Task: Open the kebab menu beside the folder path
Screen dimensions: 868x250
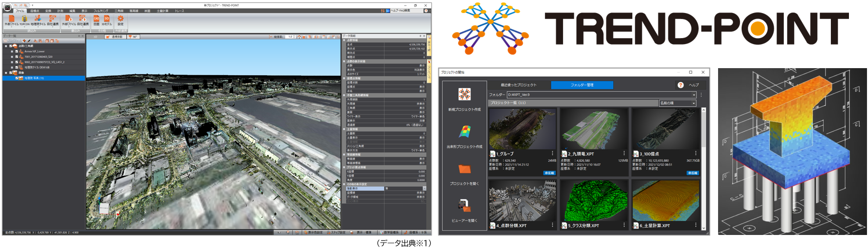Action: (x=701, y=95)
